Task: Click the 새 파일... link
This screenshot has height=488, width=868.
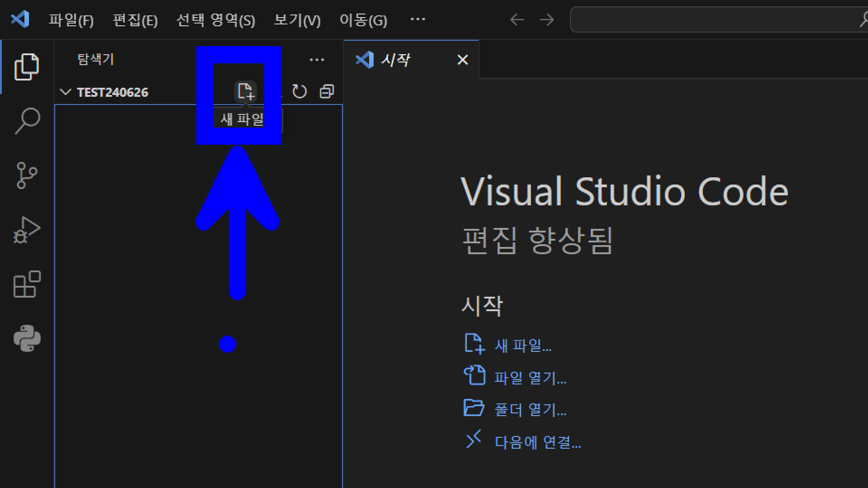Action: click(508, 346)
